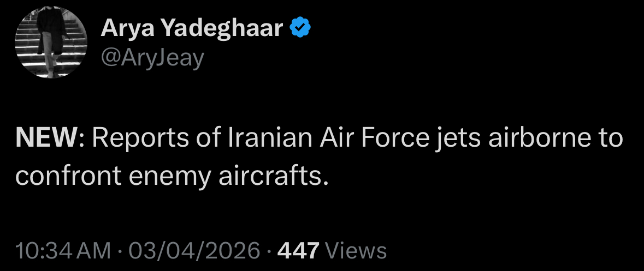Click the word confront on second line
Image resolution: width=644 pixels, height=271 pixels.
68,177
